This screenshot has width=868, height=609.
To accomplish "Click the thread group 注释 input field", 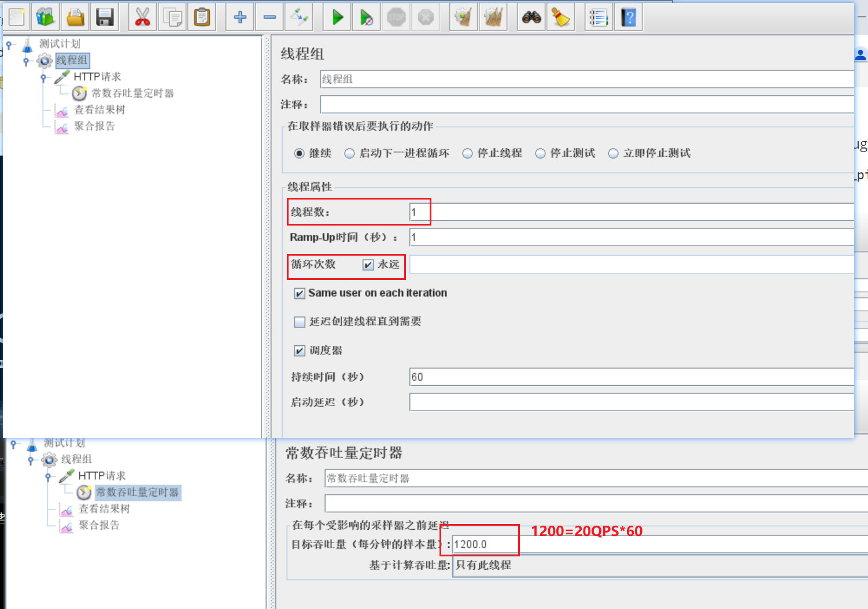I will (587, 104).
